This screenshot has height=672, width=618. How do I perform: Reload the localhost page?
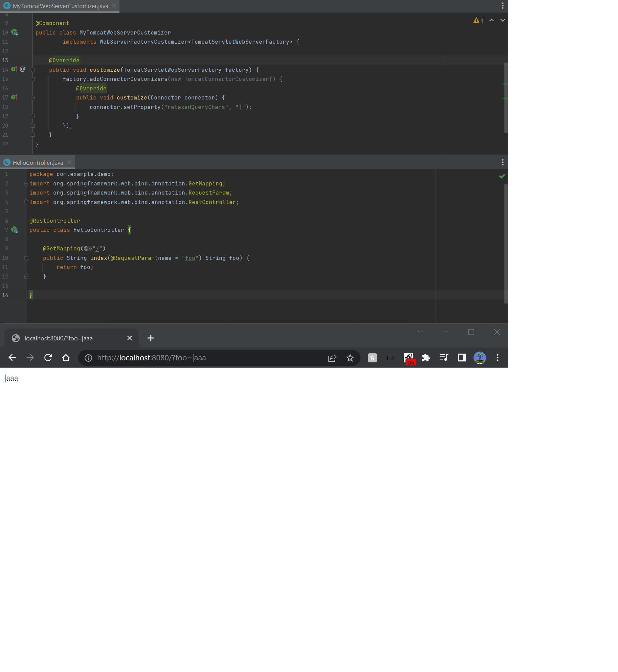tap(48, 358)
